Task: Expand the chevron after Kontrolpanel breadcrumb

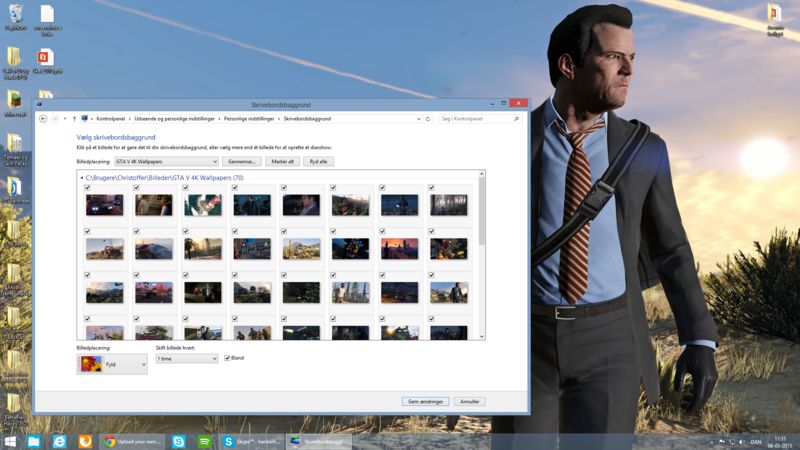Action: pos(130,119)
